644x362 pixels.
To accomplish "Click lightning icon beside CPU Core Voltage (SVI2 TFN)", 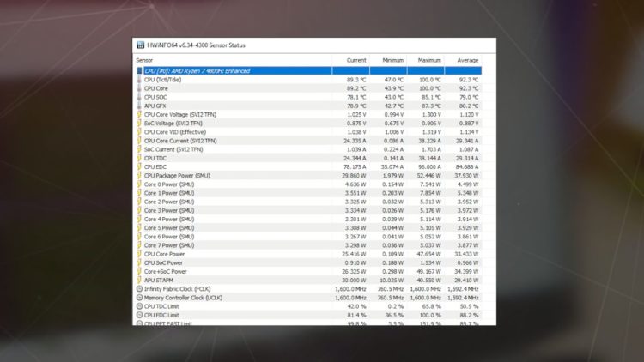I will click(139, 114).
